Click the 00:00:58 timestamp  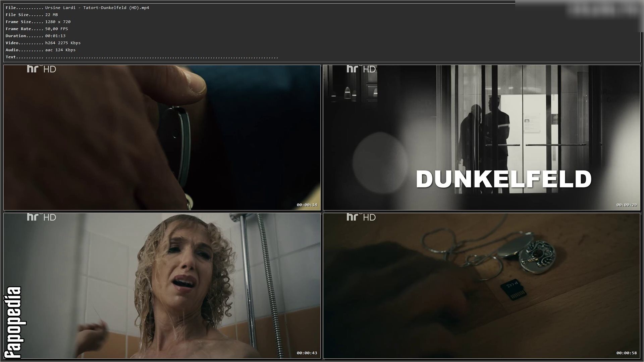626,353
